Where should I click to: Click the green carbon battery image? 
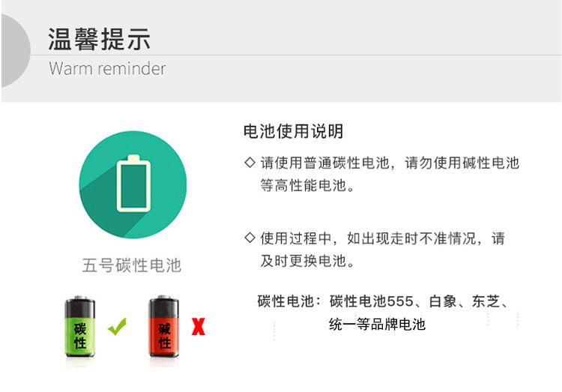click(x=79, y=327)
